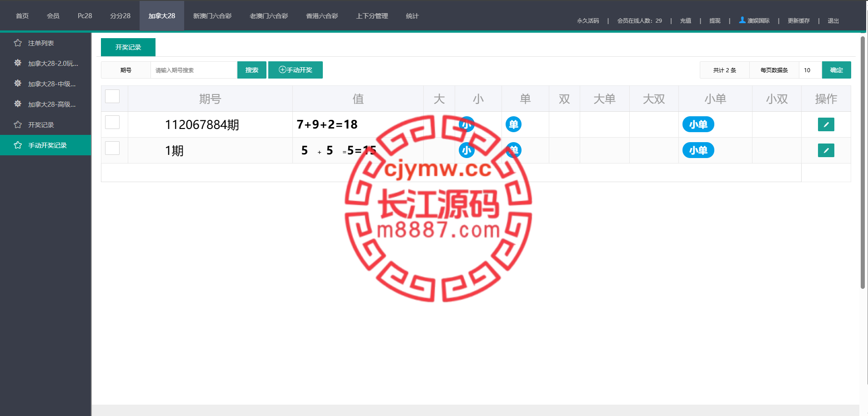Click the gear icon beside 加拿大28-高级
This screenshot has width=868, height=416.
point(18,104)
